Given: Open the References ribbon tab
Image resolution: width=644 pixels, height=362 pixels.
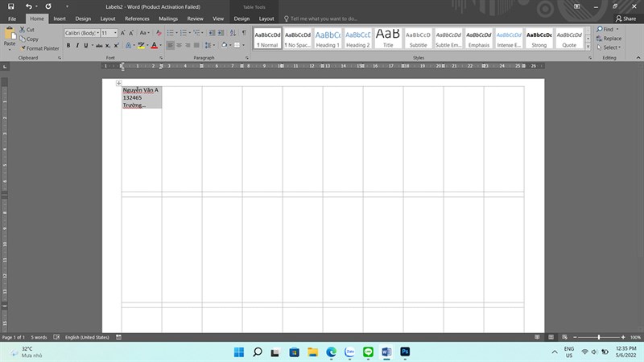Looking at the screenshot, I should click(x=137, y=19).
